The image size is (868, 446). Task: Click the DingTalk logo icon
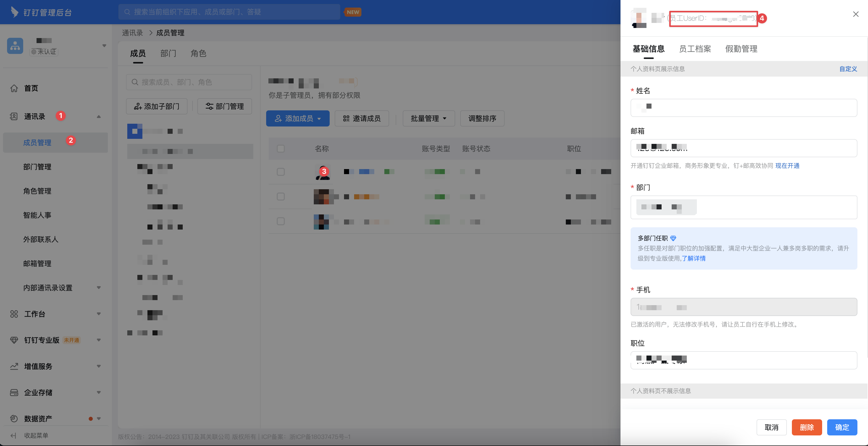pyautogui.click(x=14, y=12)
